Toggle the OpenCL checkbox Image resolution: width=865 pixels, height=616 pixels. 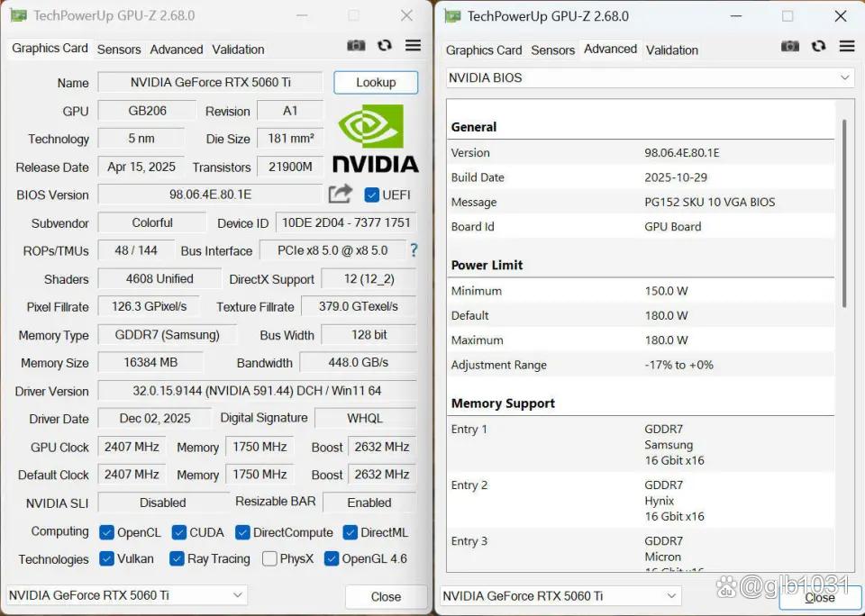106,532
